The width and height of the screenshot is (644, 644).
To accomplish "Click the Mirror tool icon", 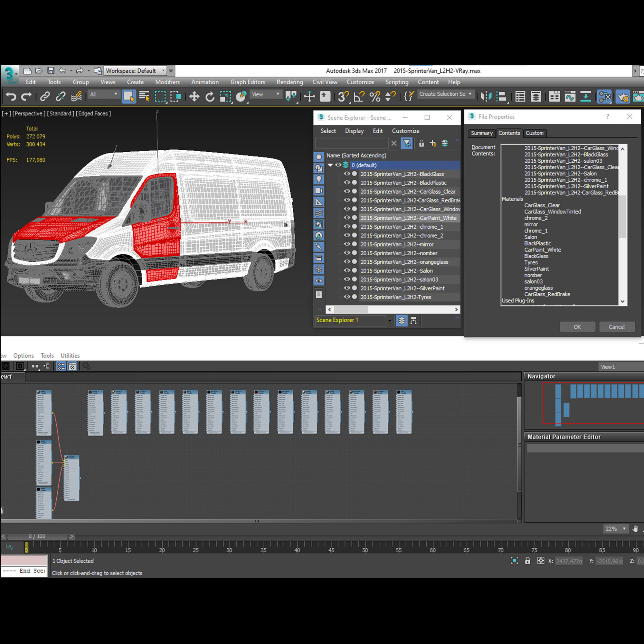I will click(x=486, y=97).
